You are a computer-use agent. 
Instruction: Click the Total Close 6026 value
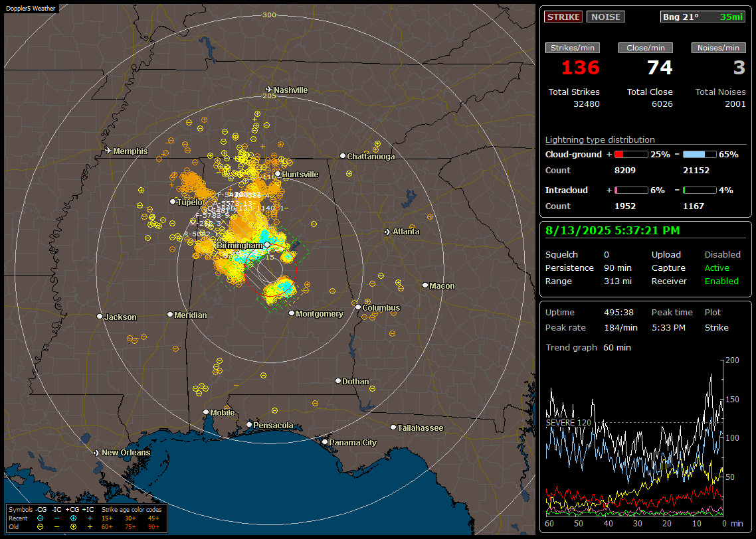[x=662, y=104]
